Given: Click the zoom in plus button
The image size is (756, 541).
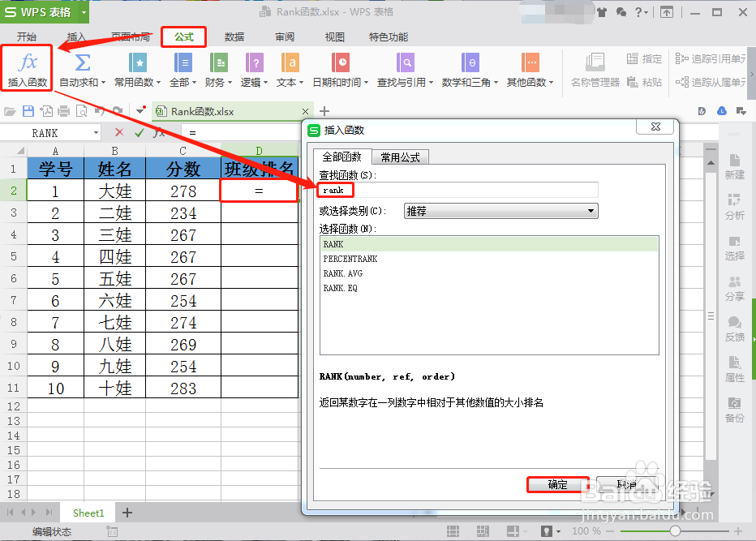Looking at the screenshot, I should pyautogui.click(x=737, y=531).
